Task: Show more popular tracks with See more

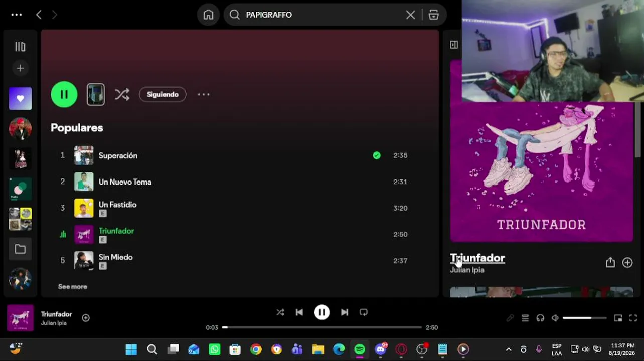Action: [x=73, y=287]
